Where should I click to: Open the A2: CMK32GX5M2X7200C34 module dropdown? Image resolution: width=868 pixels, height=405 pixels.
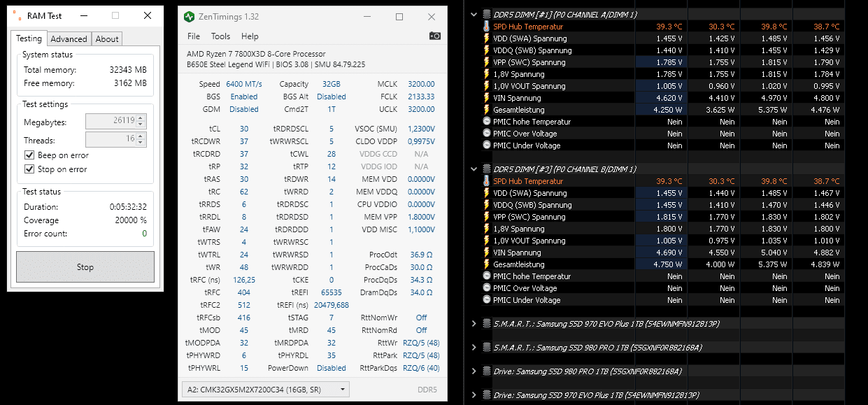point(264,389)
